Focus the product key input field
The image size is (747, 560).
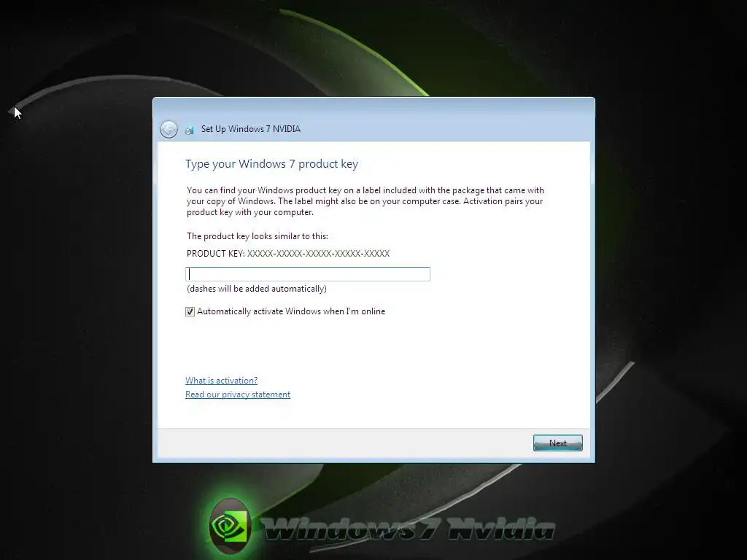click(308, 274)
